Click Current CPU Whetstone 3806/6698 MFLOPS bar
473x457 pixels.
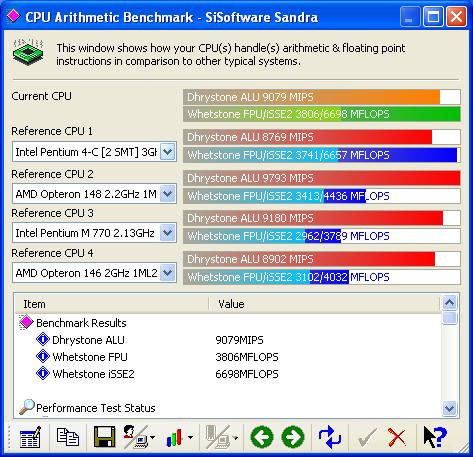tap(322, 114)
